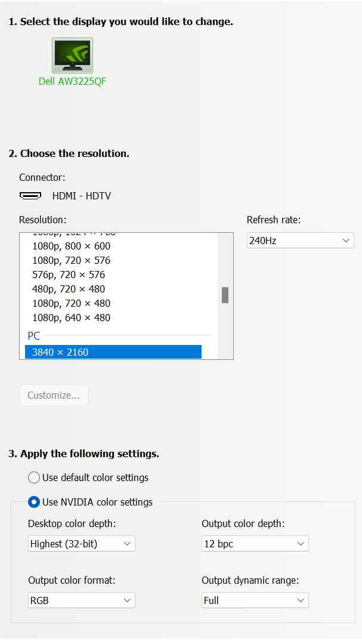
Task: Select 1080p, 800 × 600 resolution
Action: pos(72,246)
